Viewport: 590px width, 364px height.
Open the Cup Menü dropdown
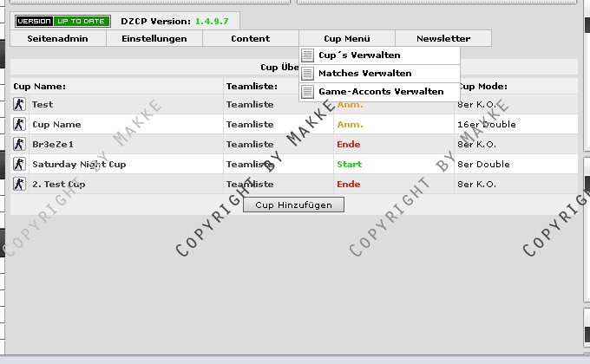tap(346, 38)
